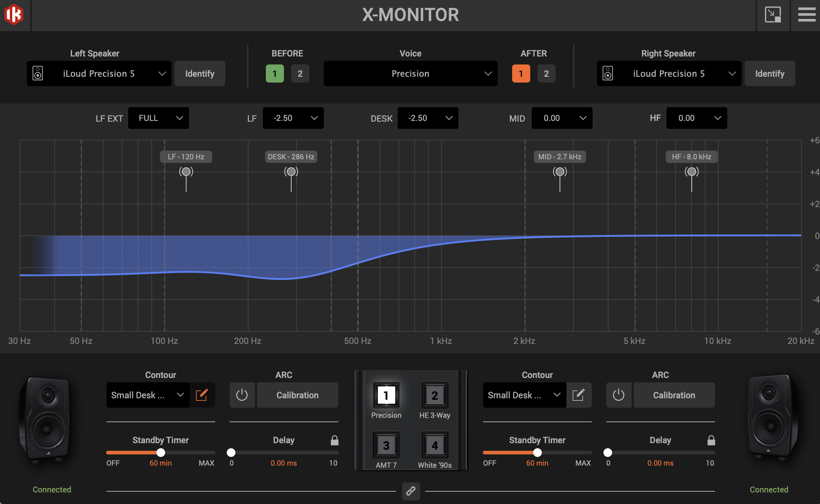Click the left Delay slider handle
Screen dimensions: 820x504
[231, 453]
